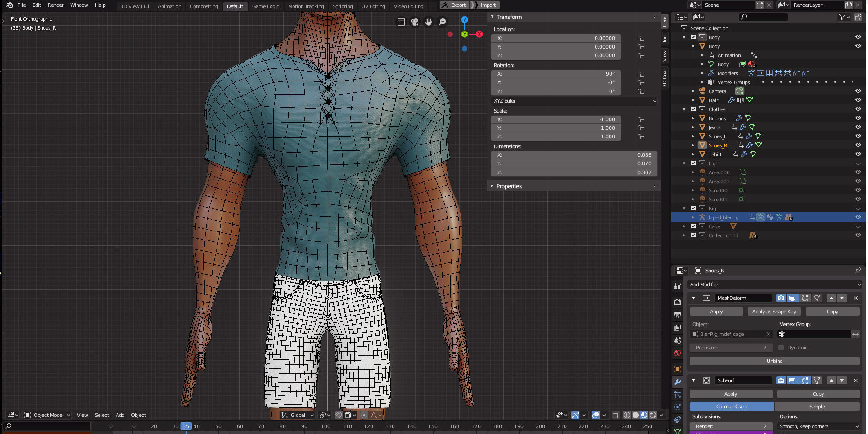
Task: Click the blue Z axis gizmo ball
Action: pos(465,20)
